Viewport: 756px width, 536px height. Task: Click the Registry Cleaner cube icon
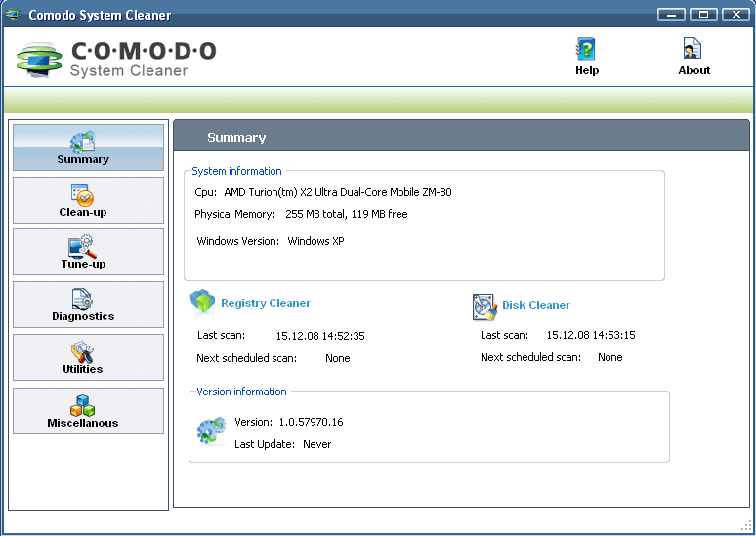pyautogui.click(x=202, y=303)
